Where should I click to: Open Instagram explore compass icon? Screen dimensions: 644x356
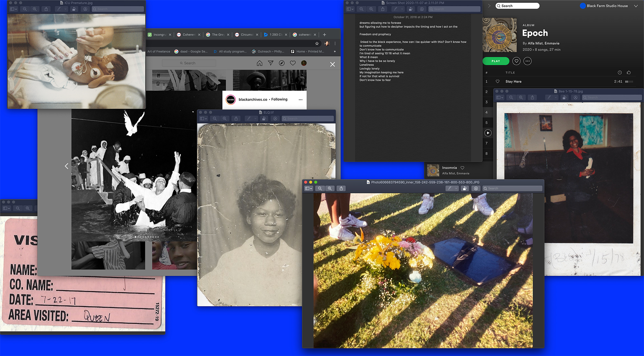(x=282, y=63)
